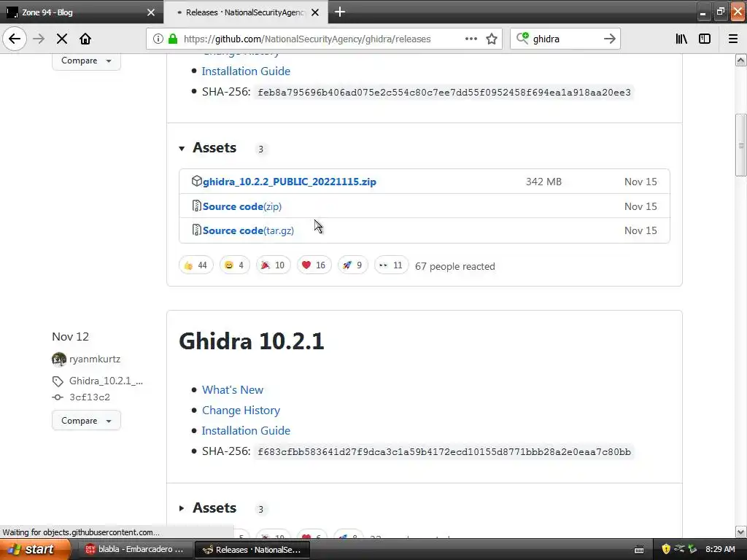
Task: Open What's New for Ghidra 10.2.1
Action: 233,389
